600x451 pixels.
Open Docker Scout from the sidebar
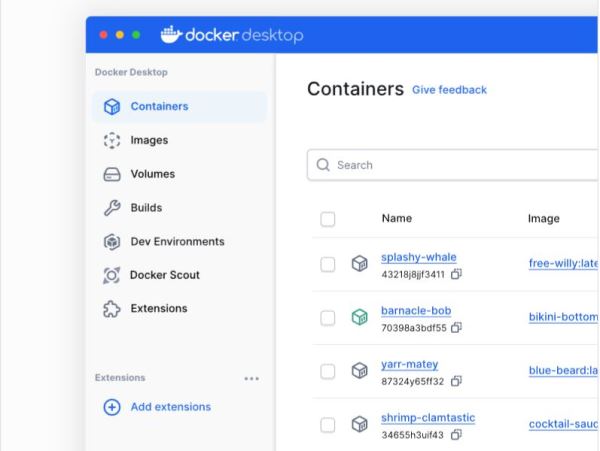click(x=164, y=275)
